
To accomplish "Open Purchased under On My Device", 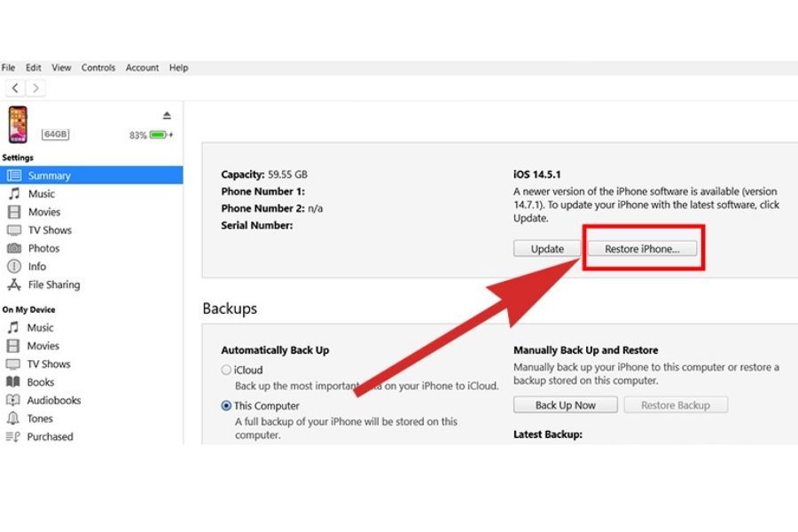I will (50, 436).
